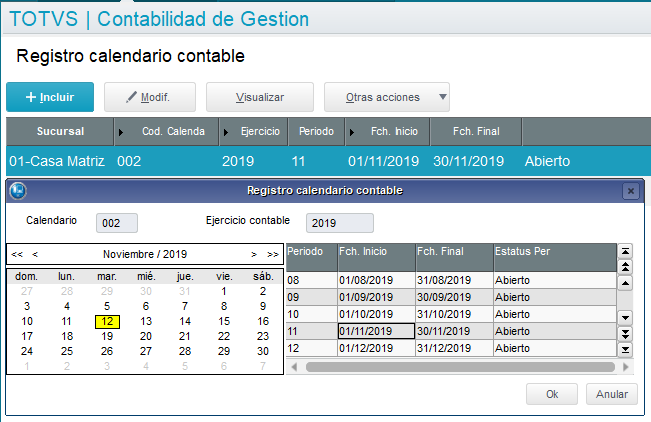Click the main Fch. Final column header
This screenshot has width=651, height=422.
tap(476, 131)
